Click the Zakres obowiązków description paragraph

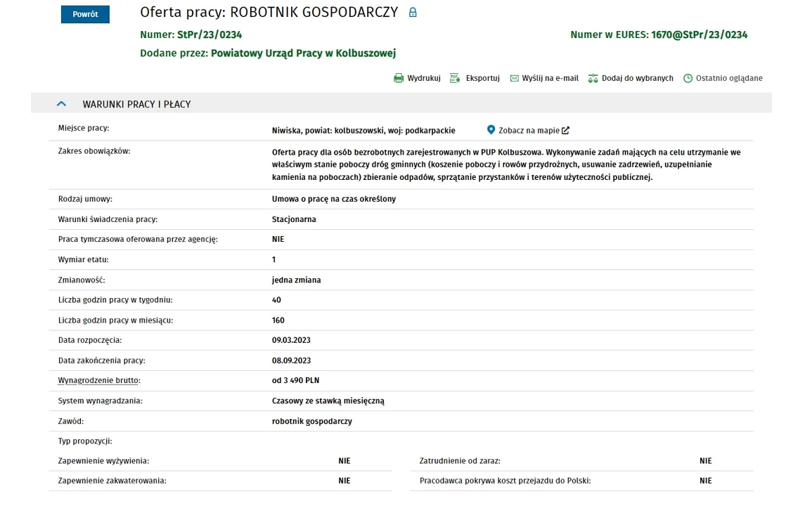(506, 164)
